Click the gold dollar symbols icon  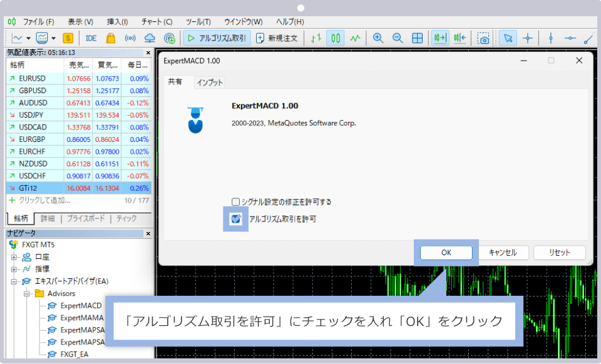click(68, 38)
